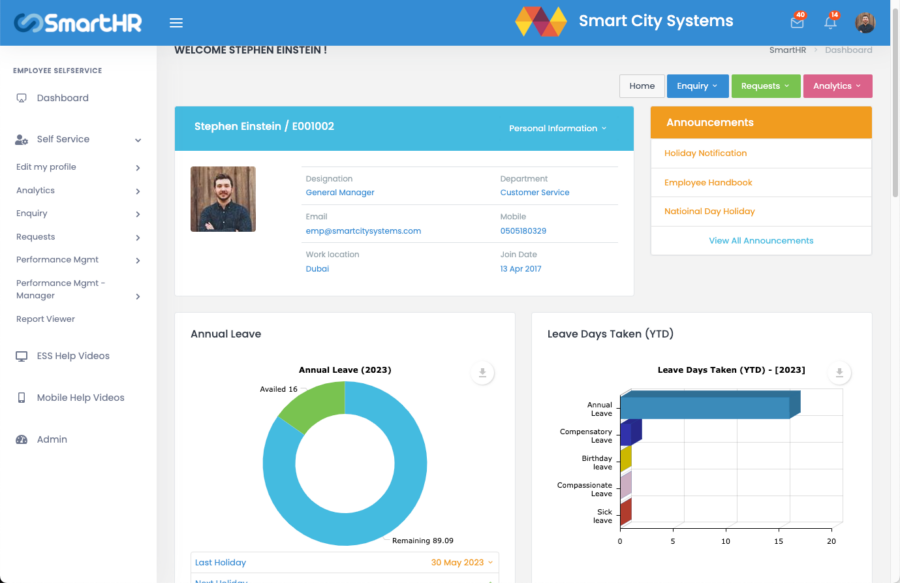Click the Dashboard sidebar icon
The image size is (900, 583).
tap(21, 98)
